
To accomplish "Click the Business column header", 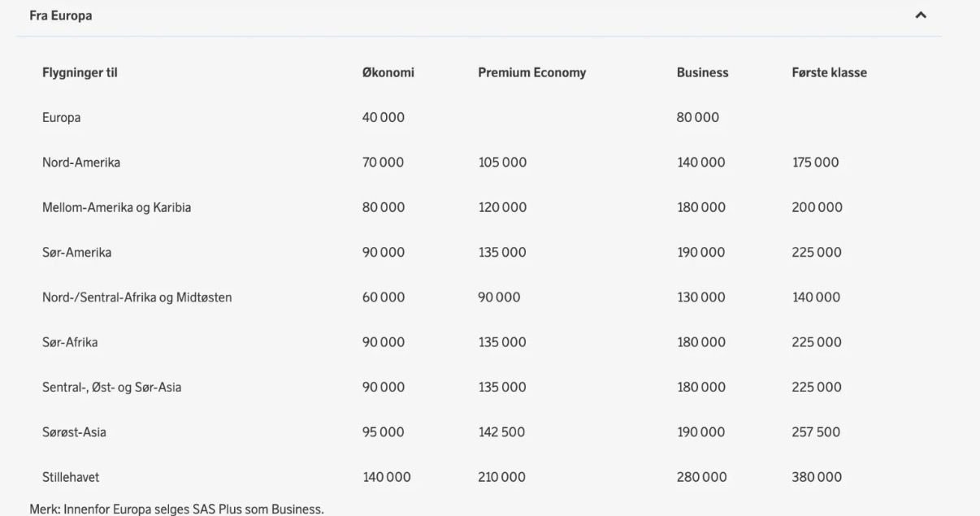I will click(x=702, y=72).
